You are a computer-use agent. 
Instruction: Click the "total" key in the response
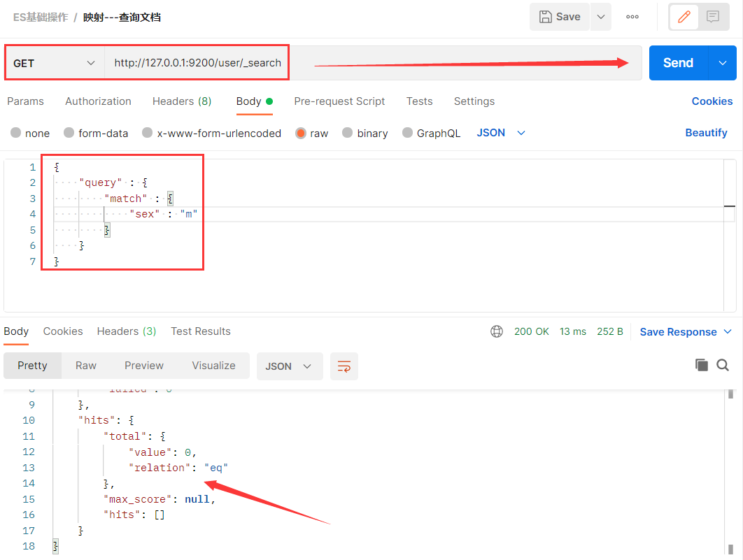(125, 436)
